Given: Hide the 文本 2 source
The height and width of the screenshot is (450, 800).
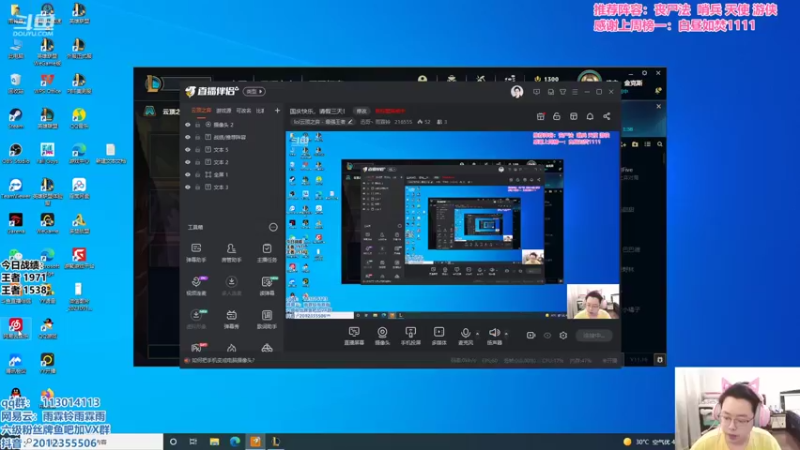Looking at the screenshot, I should click(188, 162).
